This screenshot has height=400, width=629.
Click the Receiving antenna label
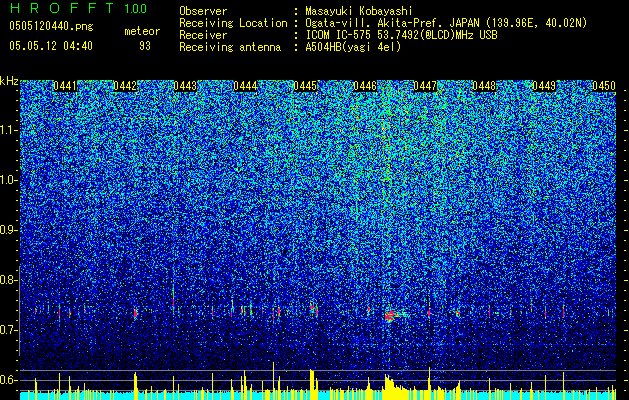click(230, 47)
